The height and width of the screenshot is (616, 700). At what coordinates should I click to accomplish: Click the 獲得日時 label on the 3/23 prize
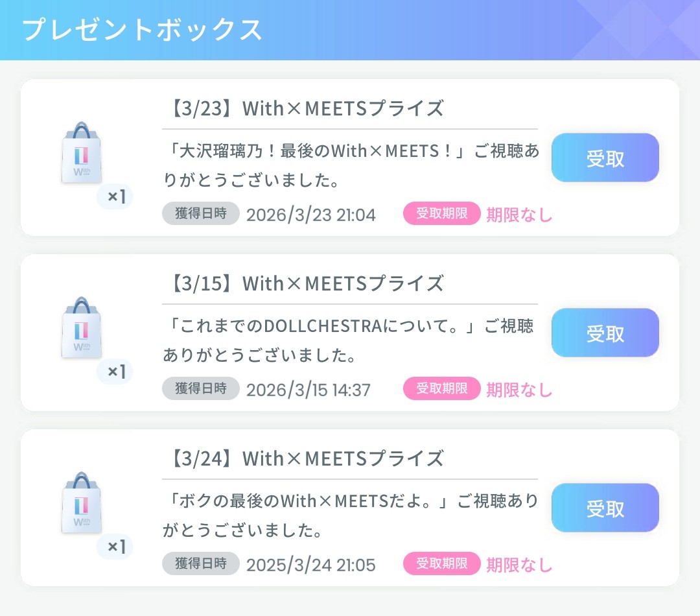pyautogui.click(x=201, y=214)
